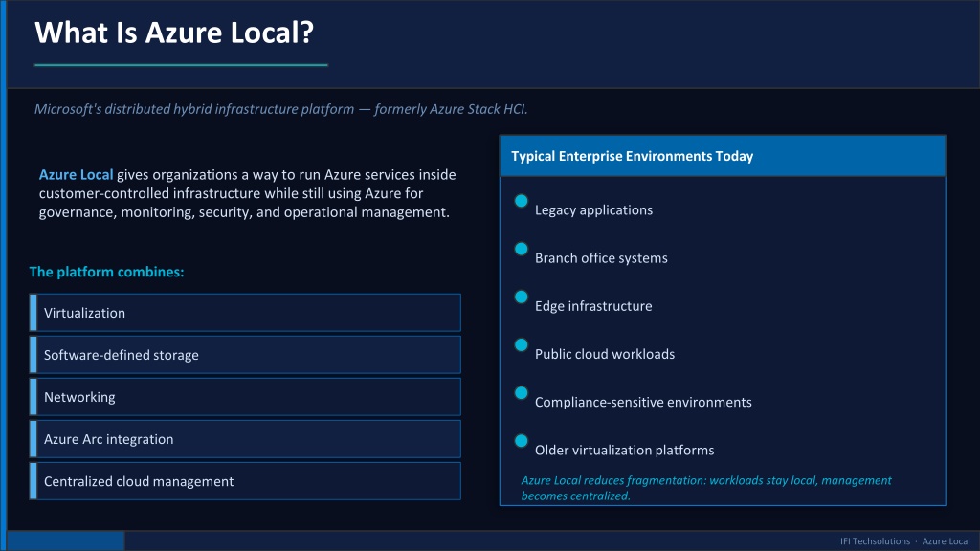Click the bullet dot beside Edge infrastructure
Screen dimensions: 980x551
[x=522, y=298]
